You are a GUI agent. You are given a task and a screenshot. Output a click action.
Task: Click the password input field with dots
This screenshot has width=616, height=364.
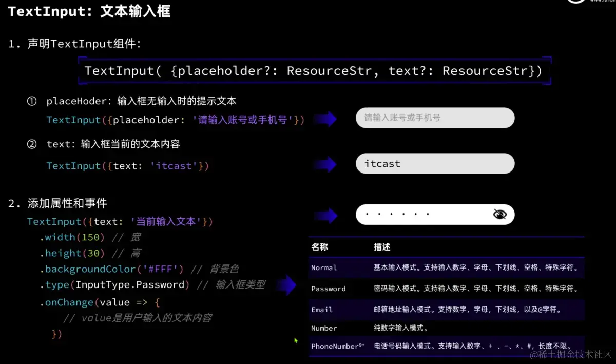tap(435, 214)
